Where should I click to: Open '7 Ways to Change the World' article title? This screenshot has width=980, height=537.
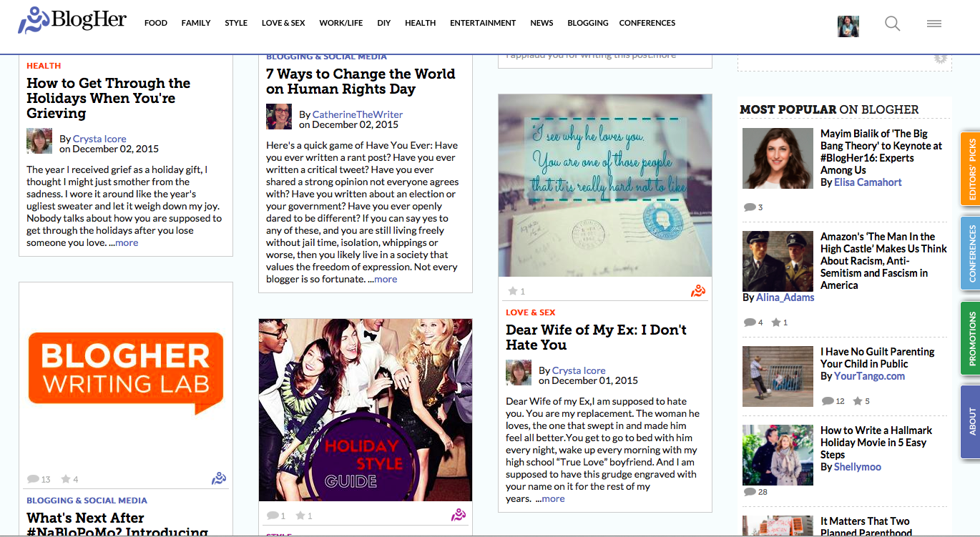pyautogui.click(x=361, y=82)
